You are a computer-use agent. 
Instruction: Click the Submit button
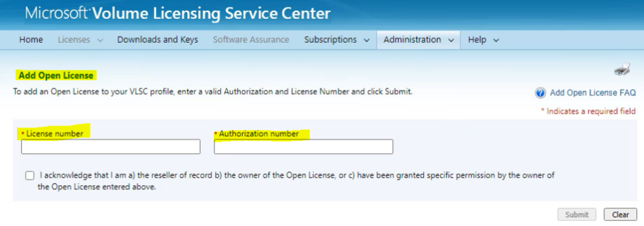(x=577, y=215)
